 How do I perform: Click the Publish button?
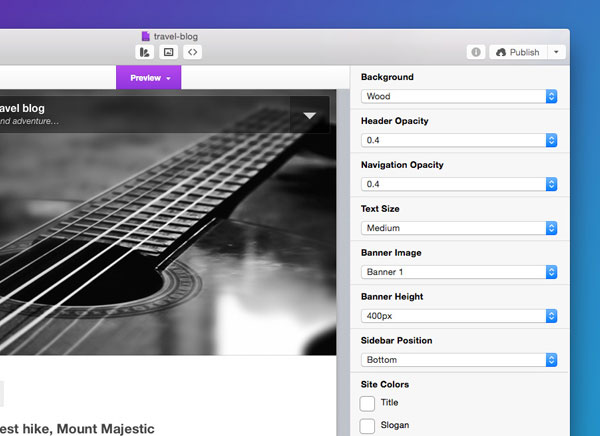click(518, 52)
